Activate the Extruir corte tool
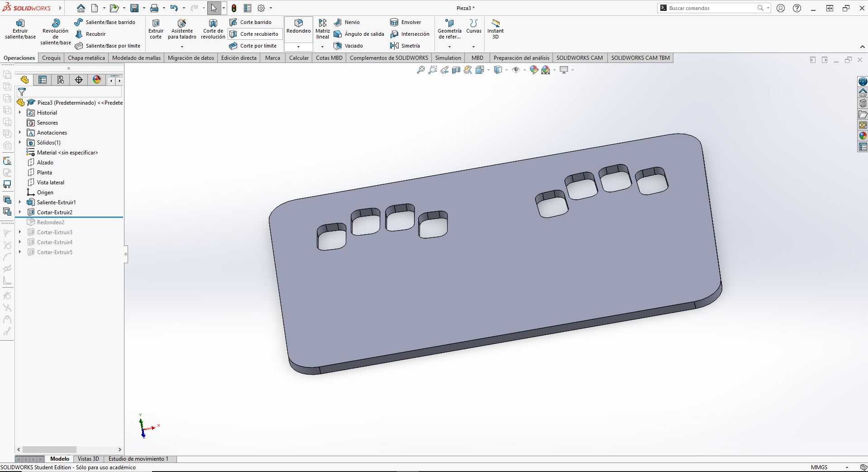868x472 pixels. tap(156, 29)
